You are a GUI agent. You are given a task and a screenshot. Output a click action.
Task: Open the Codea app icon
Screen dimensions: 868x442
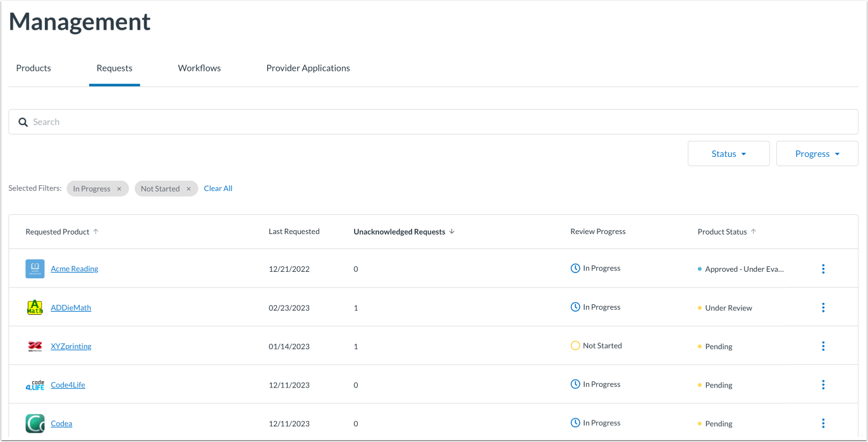coord(35,423)
